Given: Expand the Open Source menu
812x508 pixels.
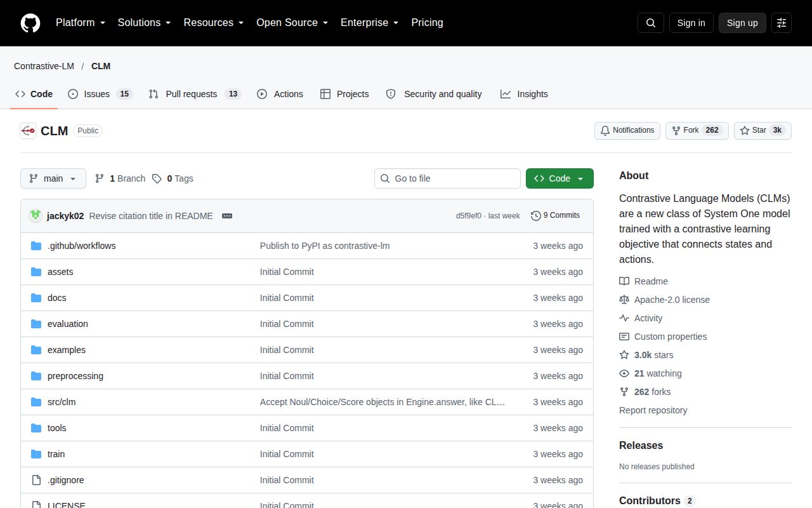Looking at the screenshot, I should click(292, 23).
